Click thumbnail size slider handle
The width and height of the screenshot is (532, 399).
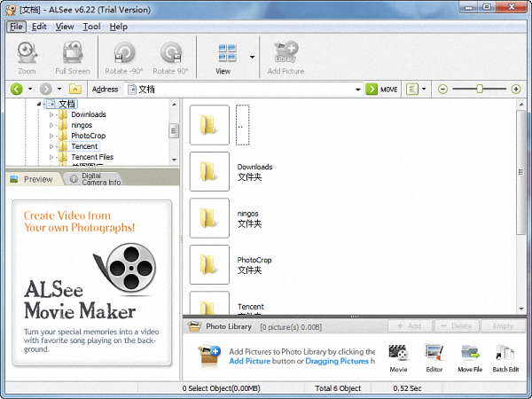[x=480, y=89]
